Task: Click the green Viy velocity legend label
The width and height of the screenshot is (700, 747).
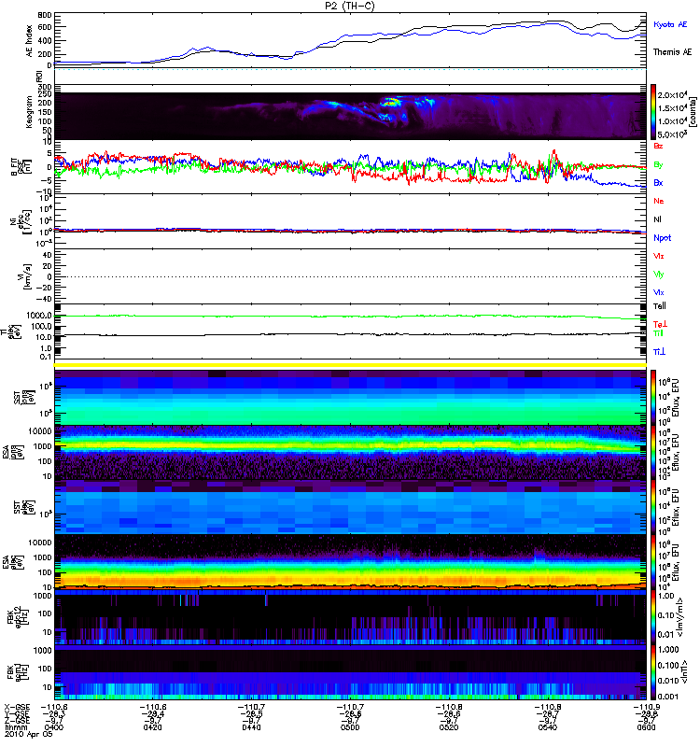Action: click(659, 275)
